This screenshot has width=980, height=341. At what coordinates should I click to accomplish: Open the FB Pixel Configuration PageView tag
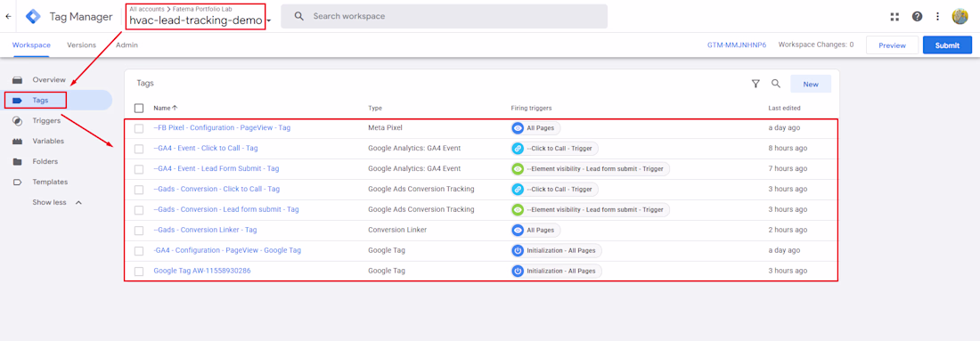click(222, 128)
